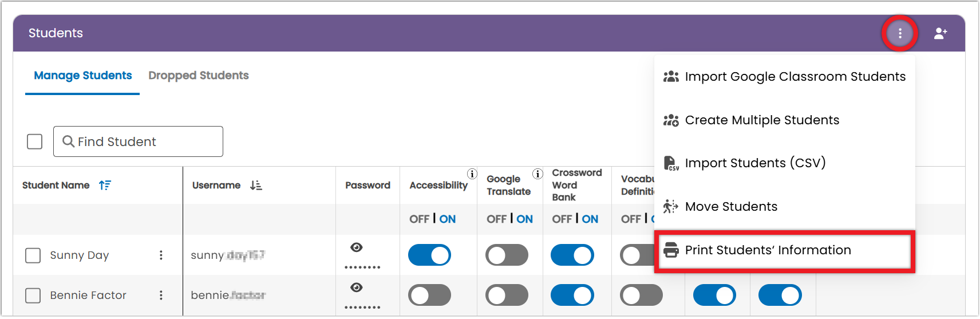
Task: Reveal Bennie Factor's password eye icon
Action: [357, 288]
